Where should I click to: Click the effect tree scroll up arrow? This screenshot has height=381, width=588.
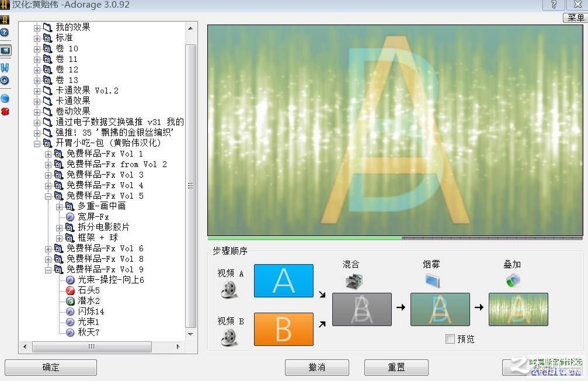tap(190, 28)
